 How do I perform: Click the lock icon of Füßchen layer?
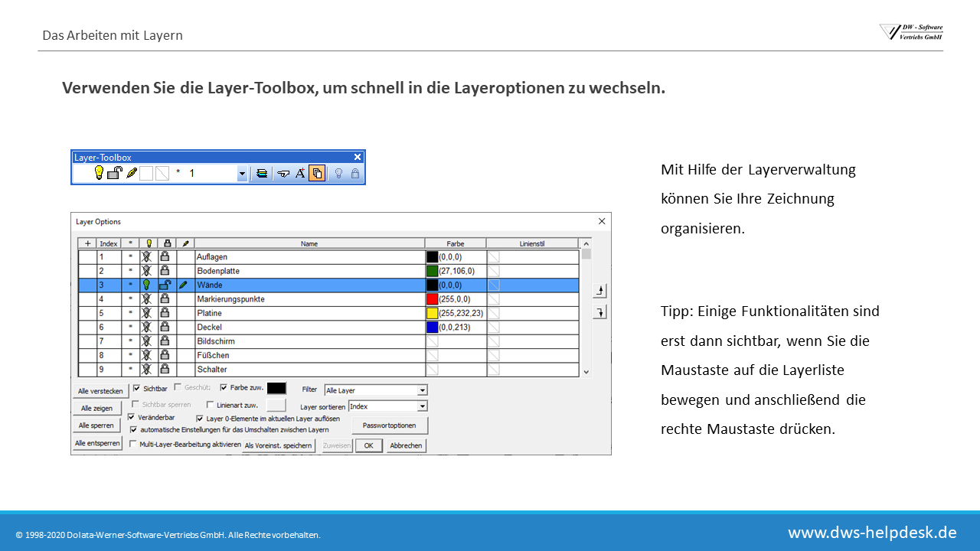165,355
